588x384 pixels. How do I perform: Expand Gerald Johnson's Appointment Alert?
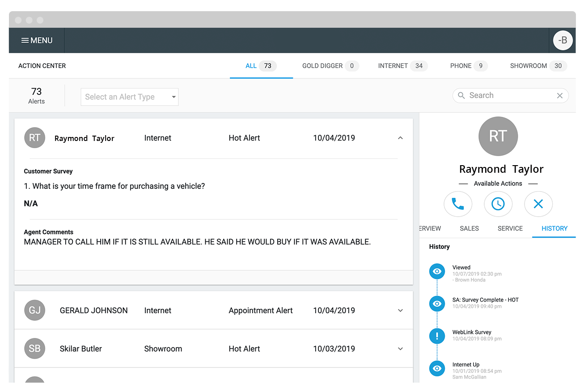(x=400, y=310)
